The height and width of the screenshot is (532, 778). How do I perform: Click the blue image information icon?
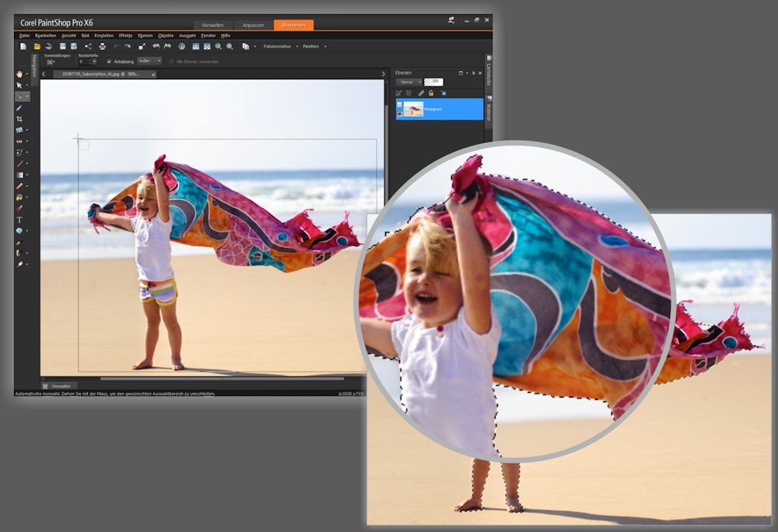click(181, 47)
